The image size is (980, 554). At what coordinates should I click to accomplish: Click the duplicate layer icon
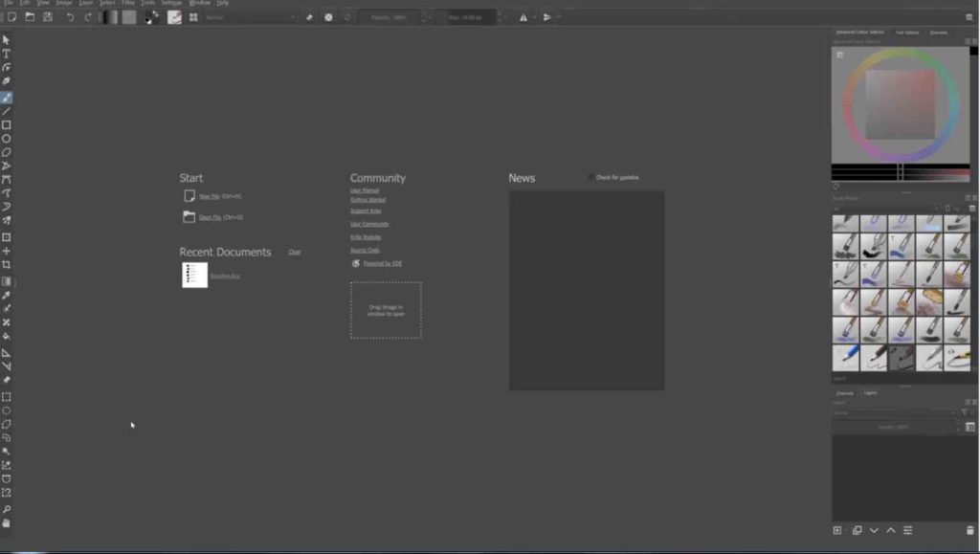pyautogui.click(x=857, y=531)
